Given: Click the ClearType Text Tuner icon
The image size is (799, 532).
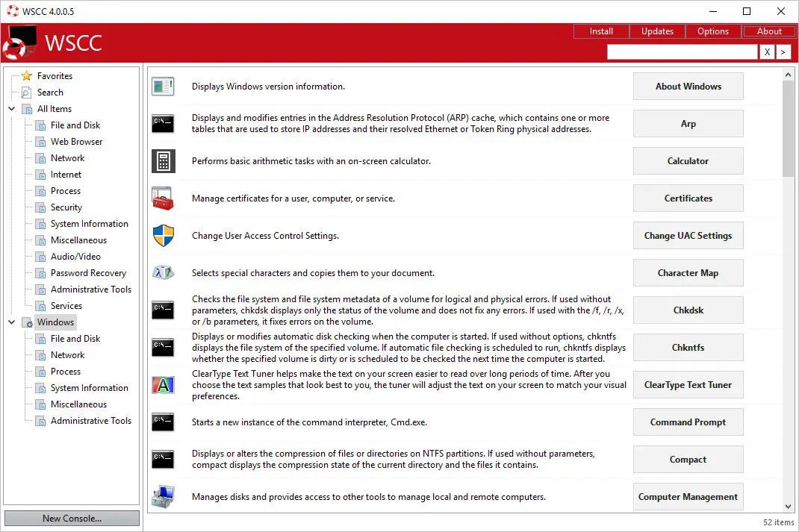Looking at the screenshot, I should (163, 385).
